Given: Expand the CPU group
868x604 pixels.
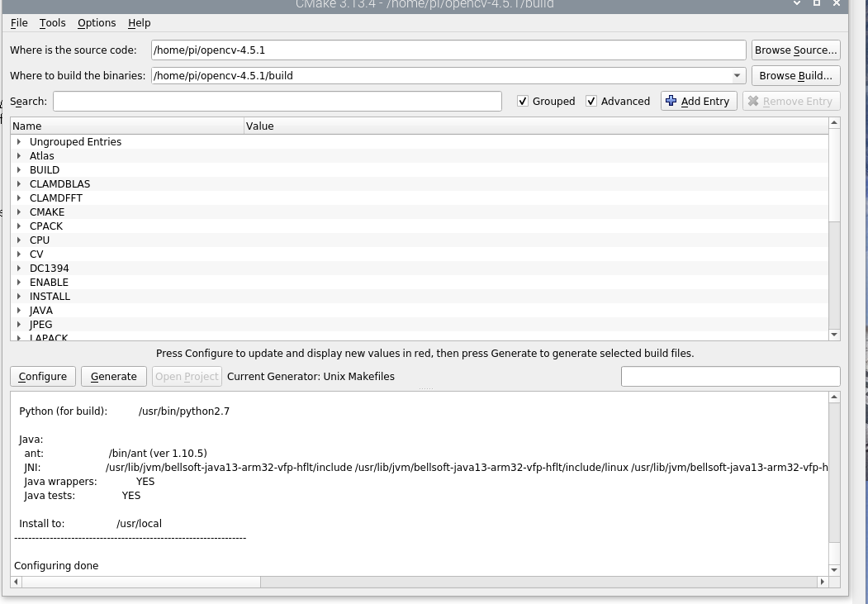Looking at the screenshot, I should tap(19, 240).
